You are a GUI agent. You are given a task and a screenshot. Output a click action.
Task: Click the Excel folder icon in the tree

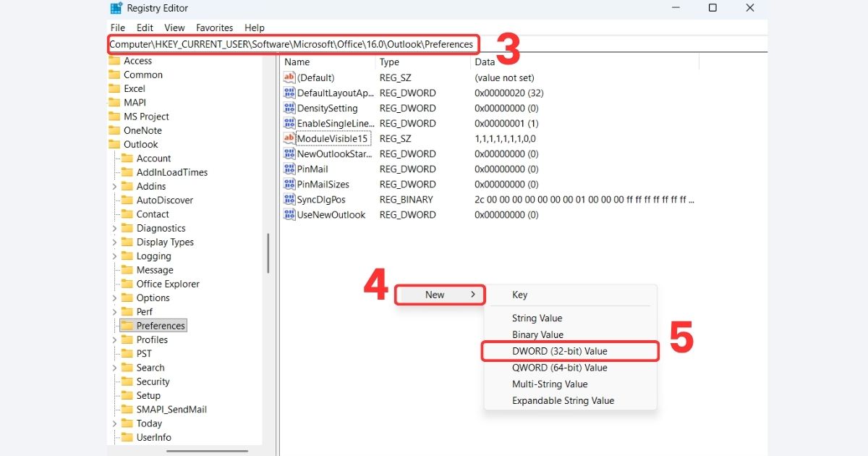click(x=116, y=88)
